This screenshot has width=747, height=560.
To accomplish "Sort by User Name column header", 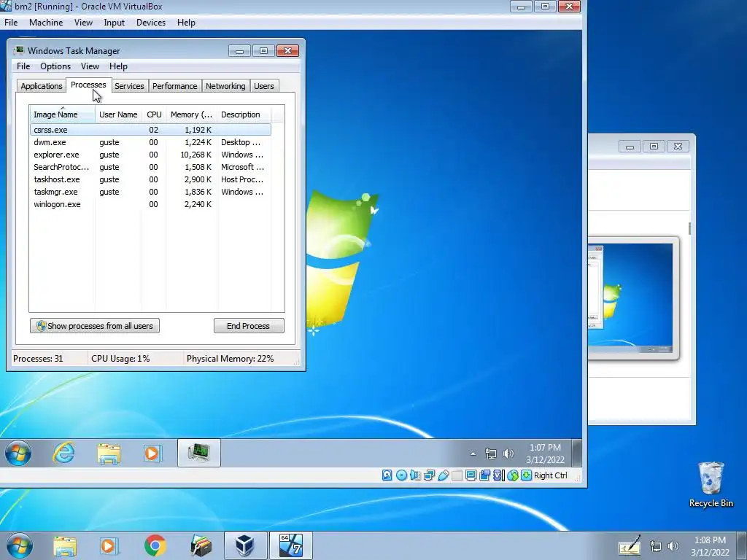I will (x=118, y=114).
